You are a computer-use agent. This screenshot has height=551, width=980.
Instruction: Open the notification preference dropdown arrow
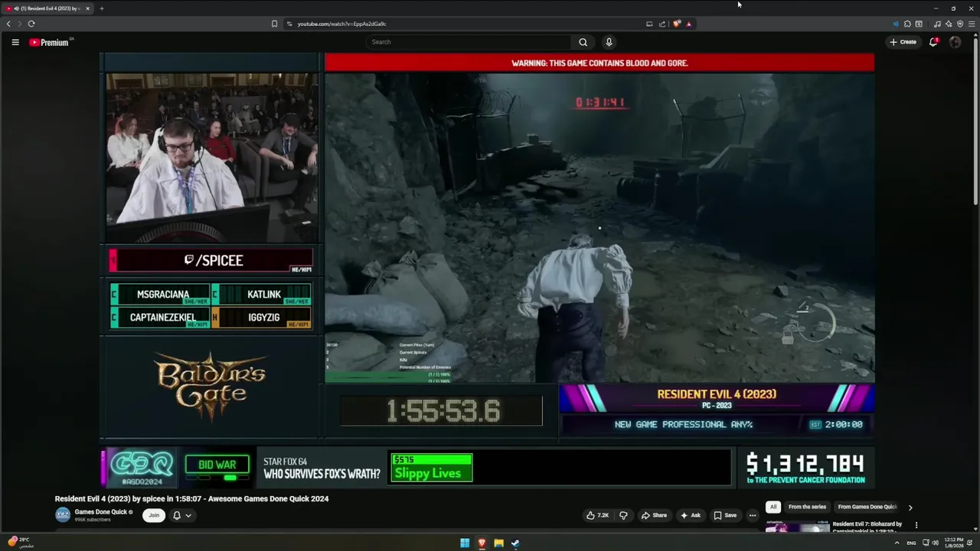click(x=188, y=515)
